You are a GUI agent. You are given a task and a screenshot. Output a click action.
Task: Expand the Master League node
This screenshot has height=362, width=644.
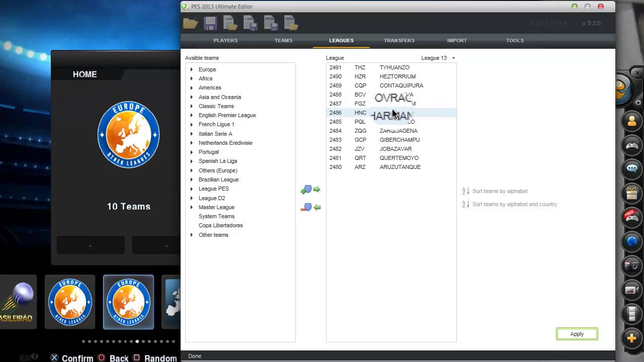tap(192, 207)
